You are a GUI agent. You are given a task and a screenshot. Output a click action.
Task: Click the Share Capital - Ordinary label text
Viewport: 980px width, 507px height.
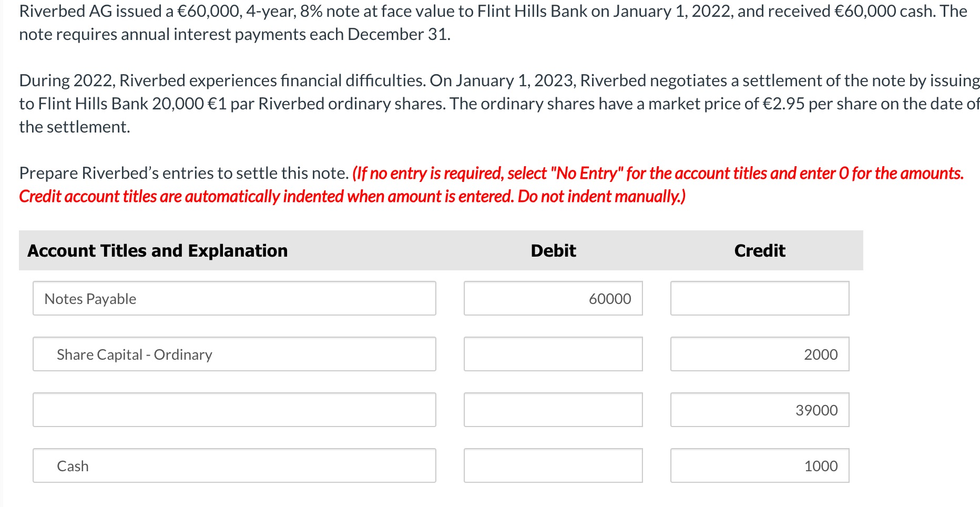coord(134,354)
